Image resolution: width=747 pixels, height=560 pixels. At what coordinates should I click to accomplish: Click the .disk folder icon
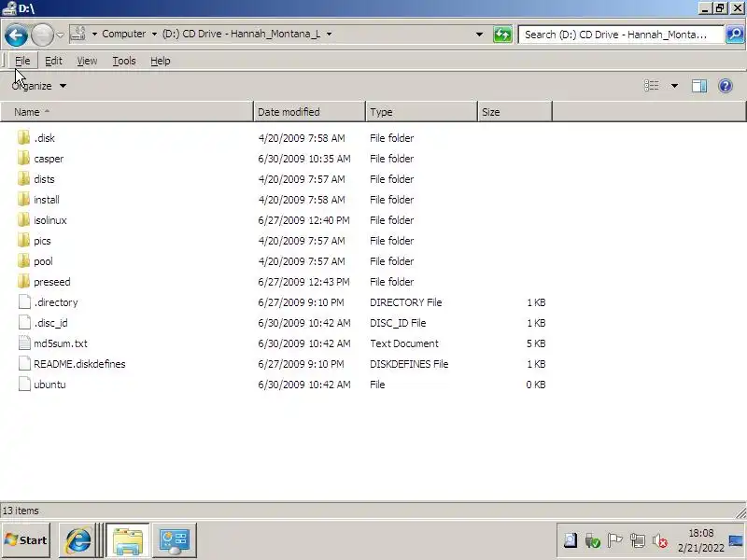(23, 137)
